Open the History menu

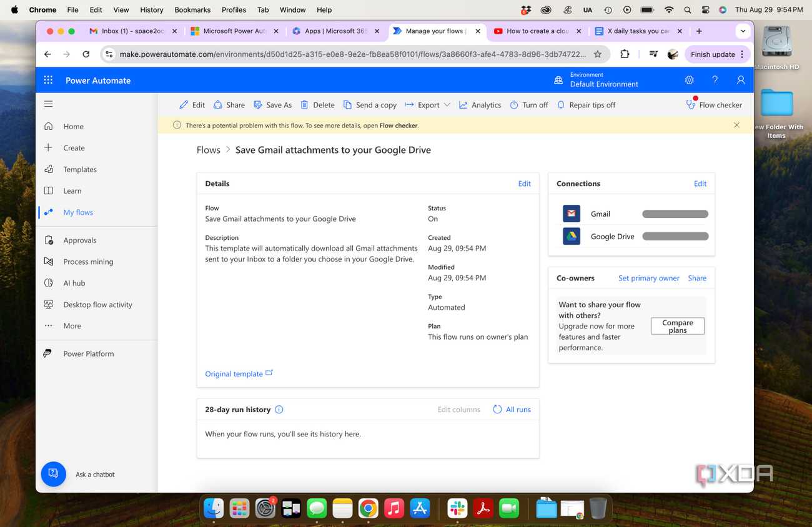(151, 10)
